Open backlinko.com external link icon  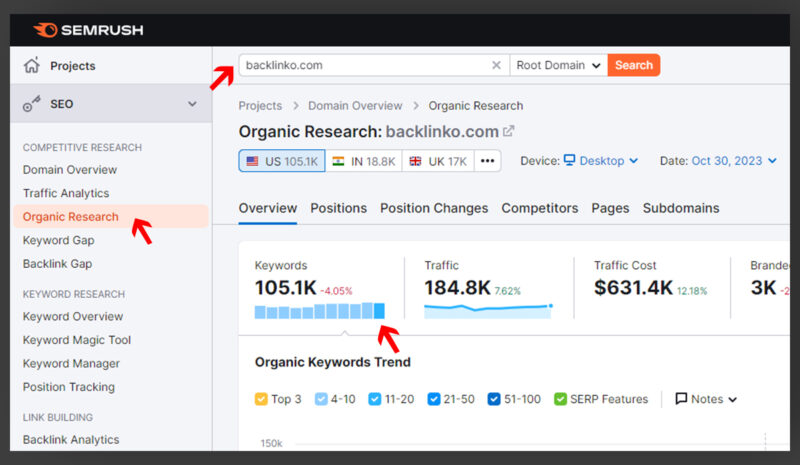coord(508,131)
